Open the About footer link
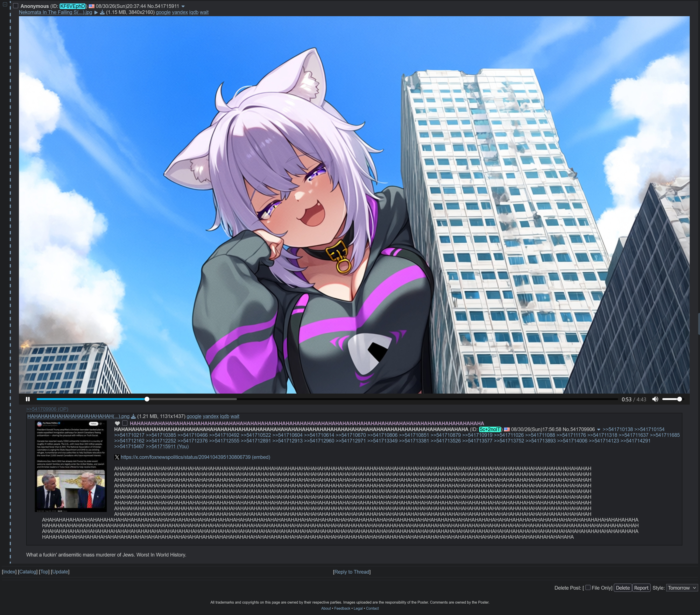Viewport: 700px width, 615px height. (x=326, y=609)
